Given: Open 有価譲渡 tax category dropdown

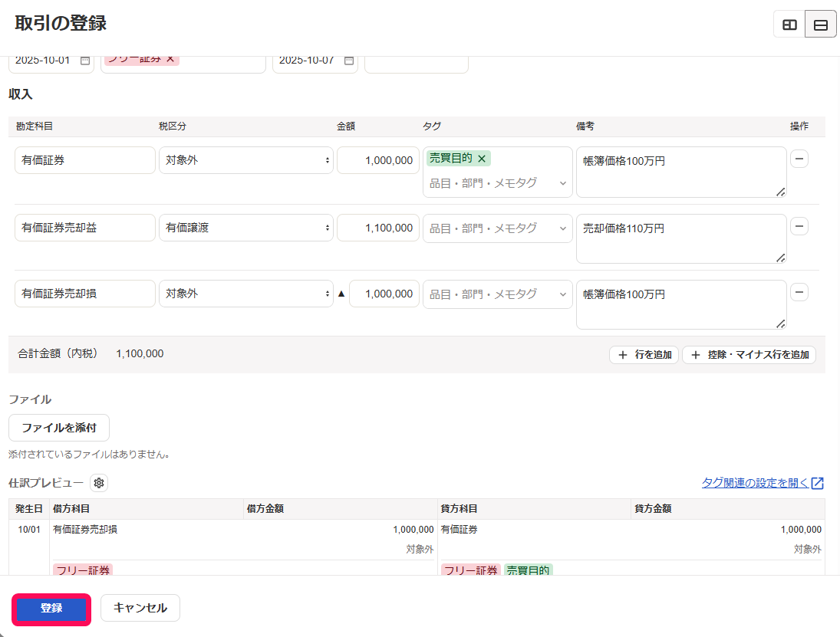Looking at the screenshot, I should pyautogui.click(x=246, y=228).
